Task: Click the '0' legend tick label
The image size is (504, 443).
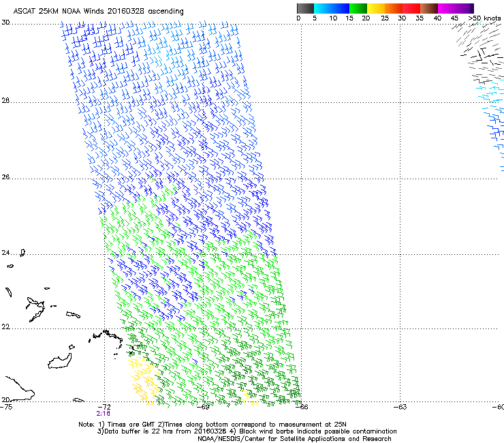Action: (x=298, y=18)
